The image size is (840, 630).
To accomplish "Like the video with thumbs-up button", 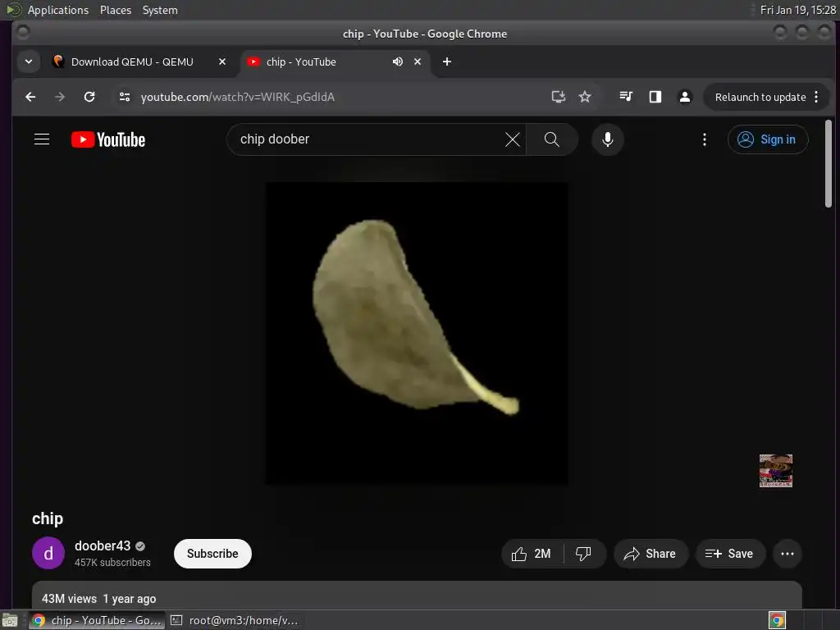I will point(532,554).
